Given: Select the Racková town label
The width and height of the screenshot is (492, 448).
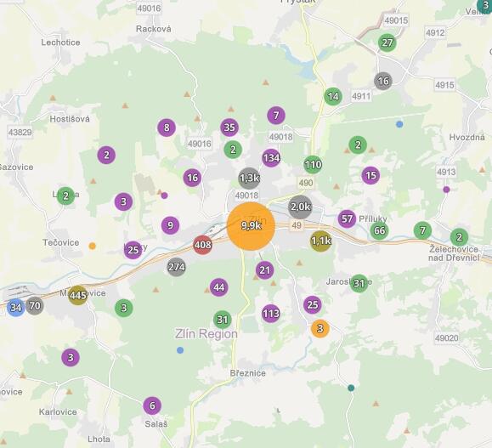Looking at the screenshot, I should (x=154, y=29).
